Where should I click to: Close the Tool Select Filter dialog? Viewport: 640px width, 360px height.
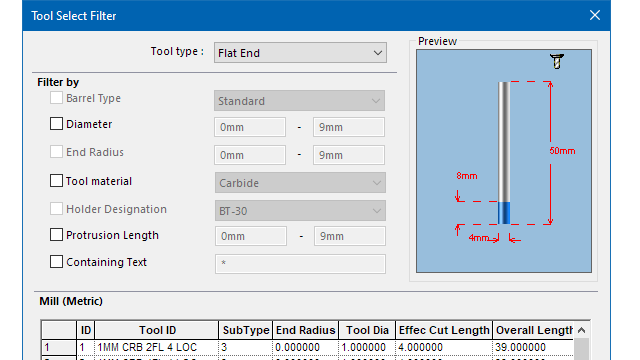click(x=595, y=16)
